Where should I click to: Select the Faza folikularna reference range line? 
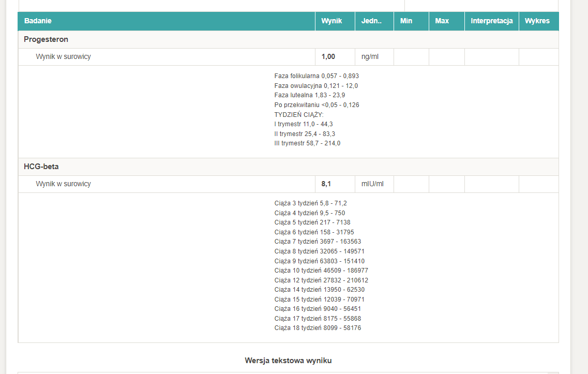316,76
